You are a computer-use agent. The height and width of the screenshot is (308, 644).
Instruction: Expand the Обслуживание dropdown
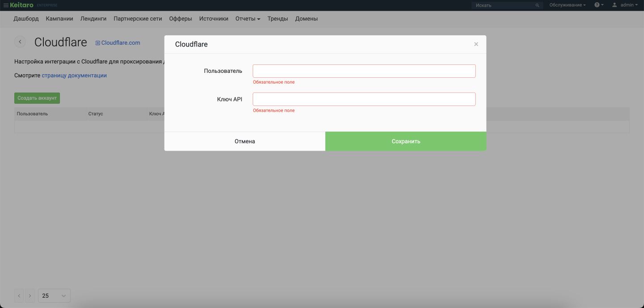coord(568,5)
